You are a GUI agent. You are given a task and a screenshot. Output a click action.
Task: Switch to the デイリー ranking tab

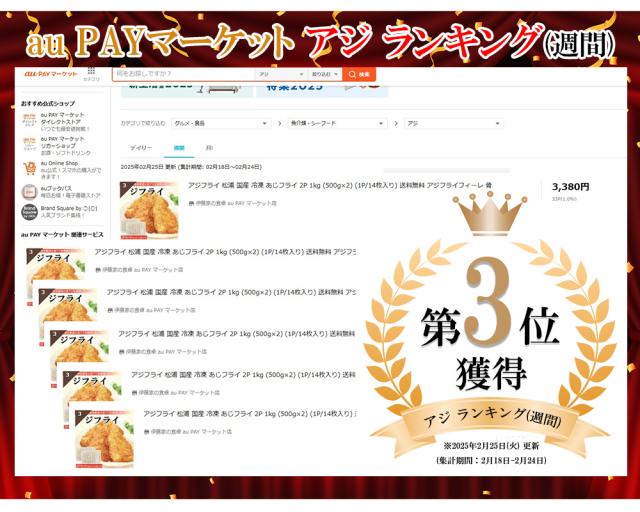(141, 148)
